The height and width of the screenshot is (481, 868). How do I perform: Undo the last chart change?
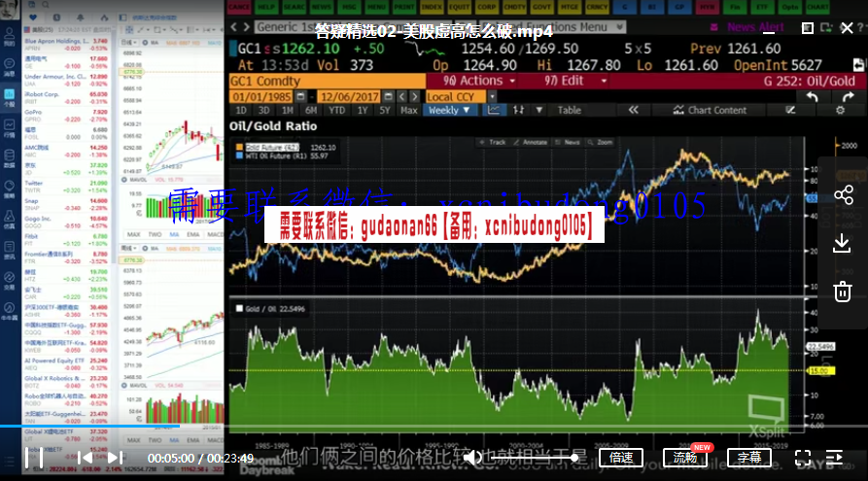[812, 97]
